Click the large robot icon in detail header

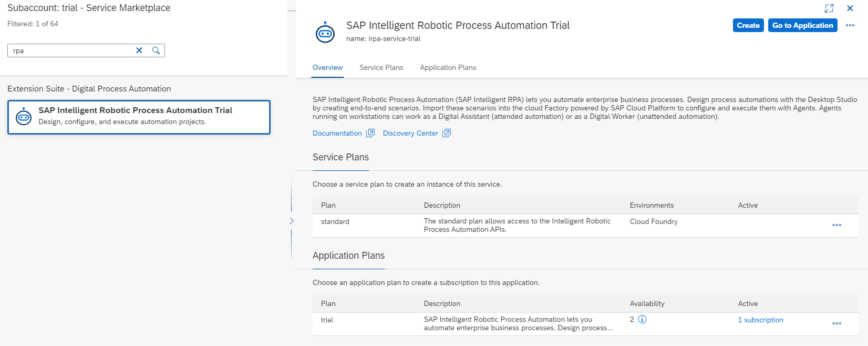[325, 32]
